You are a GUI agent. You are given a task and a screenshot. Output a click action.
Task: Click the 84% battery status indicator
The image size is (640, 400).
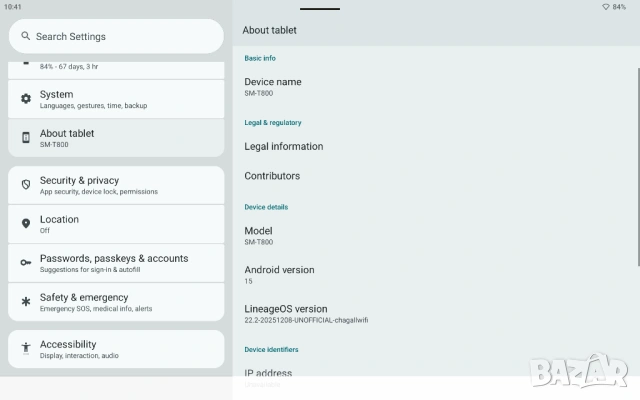(x=619, y=7)
